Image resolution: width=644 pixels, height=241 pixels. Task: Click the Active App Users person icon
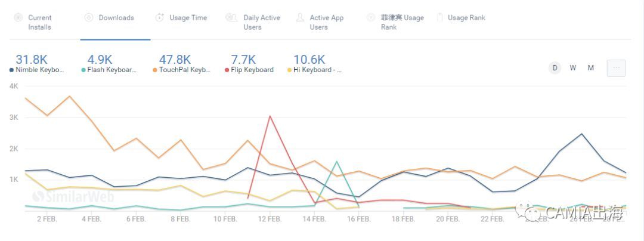click(x=300, y=18)
